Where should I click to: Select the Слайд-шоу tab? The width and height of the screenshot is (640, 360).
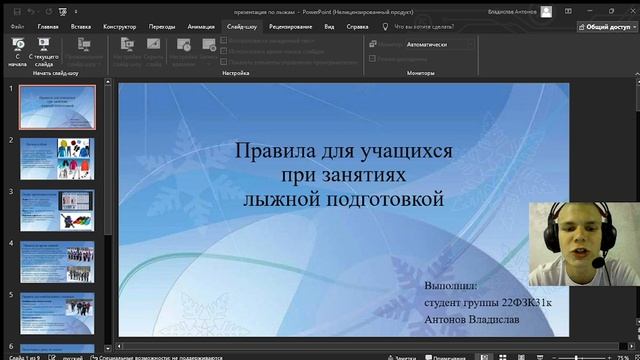click(242, 27)
